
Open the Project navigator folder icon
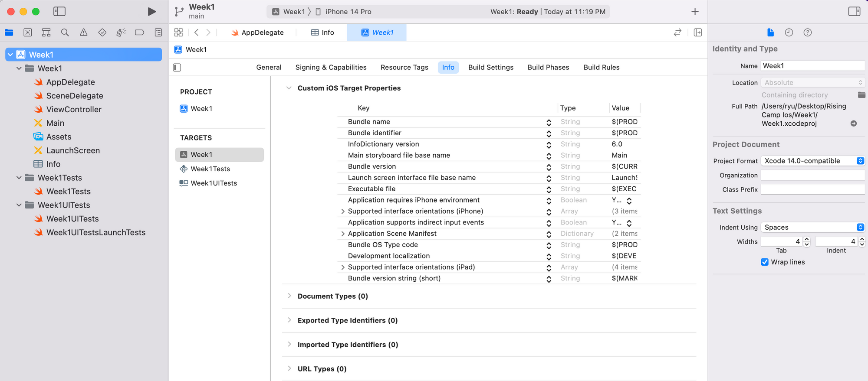(x=9, y=33)
